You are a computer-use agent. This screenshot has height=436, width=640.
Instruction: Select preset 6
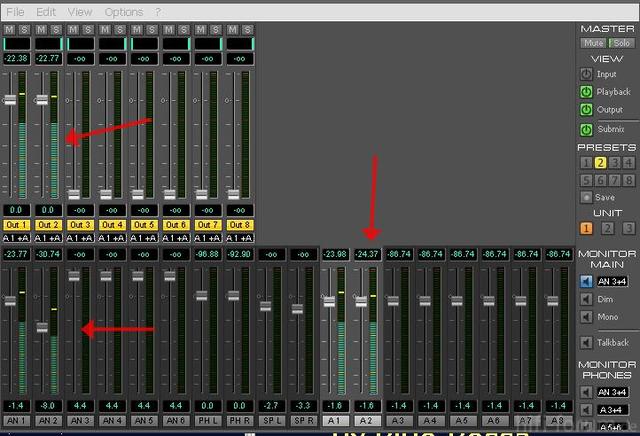point(600,180)
